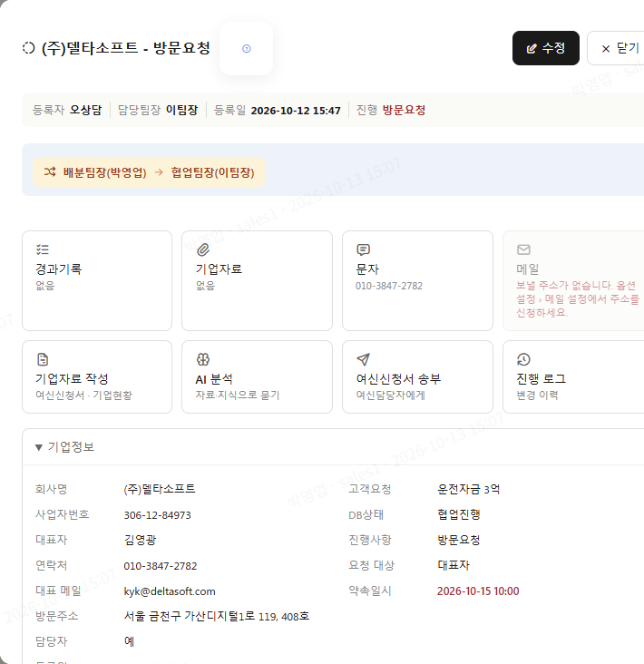This screenshot has height=664, width=644.
Task: Click registration date 2026-10-12 15:47
Action: [x=296, y=111]
